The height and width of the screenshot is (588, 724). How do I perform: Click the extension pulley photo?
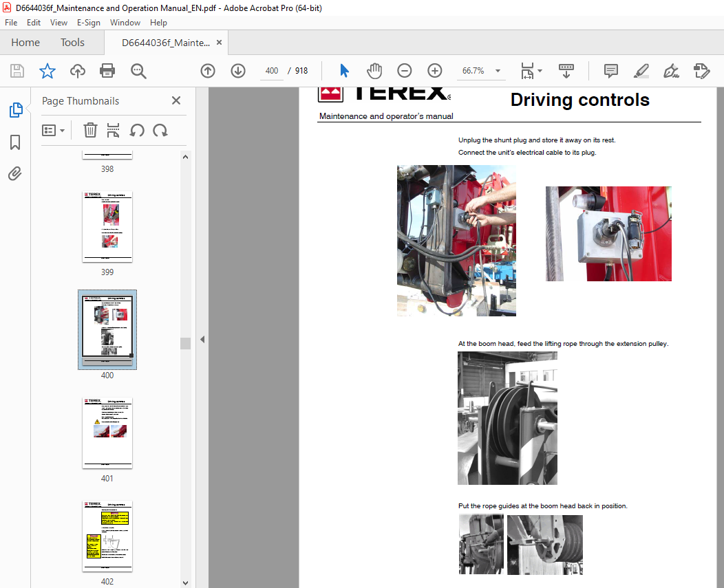pos(507,418)
